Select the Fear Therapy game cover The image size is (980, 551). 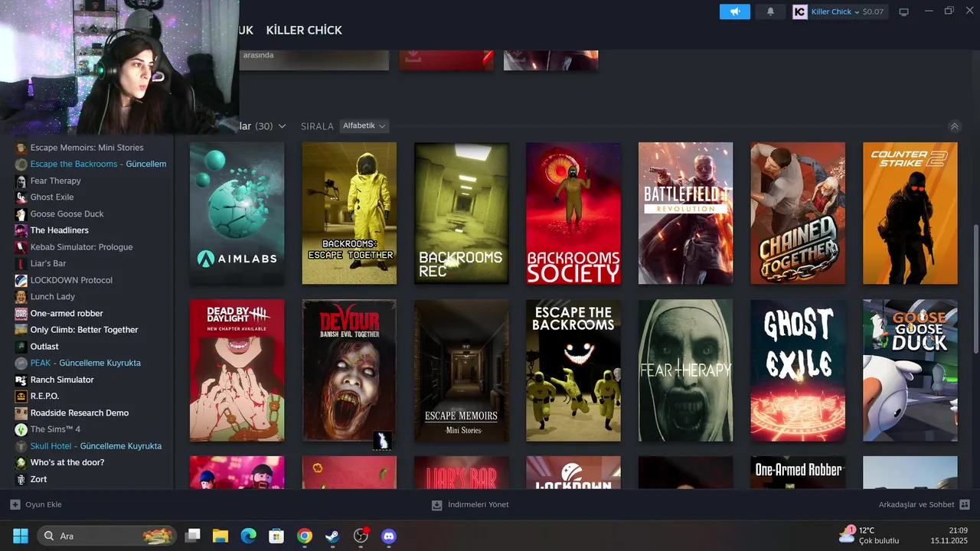(x=685, y=370)
